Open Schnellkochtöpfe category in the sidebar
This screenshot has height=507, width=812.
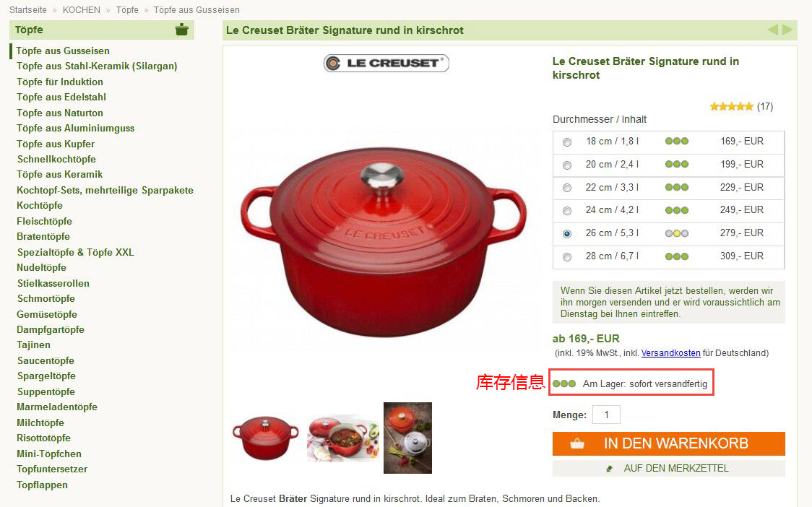(56, 159)
